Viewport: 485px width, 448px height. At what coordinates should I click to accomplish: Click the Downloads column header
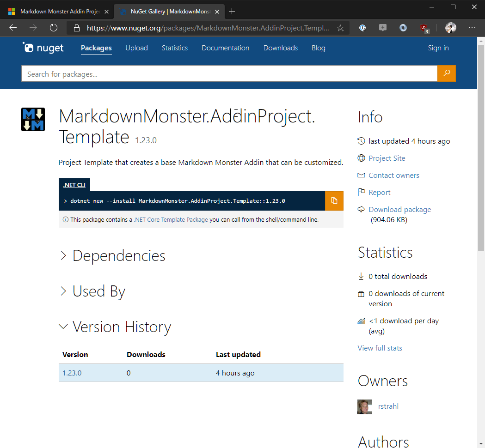tap(146, 354)
